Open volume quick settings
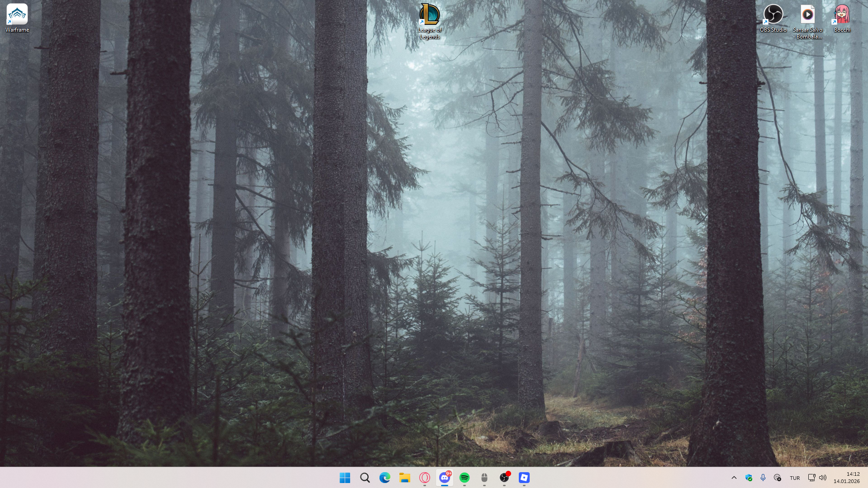 coord(823,478)
